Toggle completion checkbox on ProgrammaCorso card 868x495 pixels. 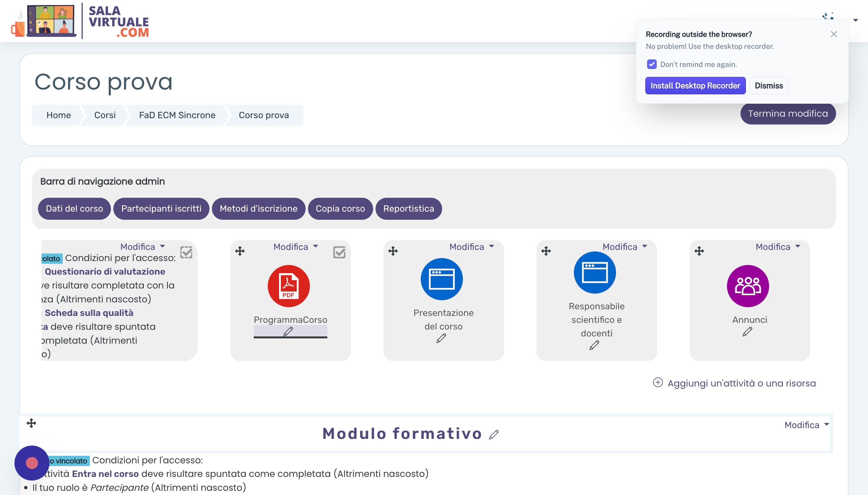click(339, 252)
